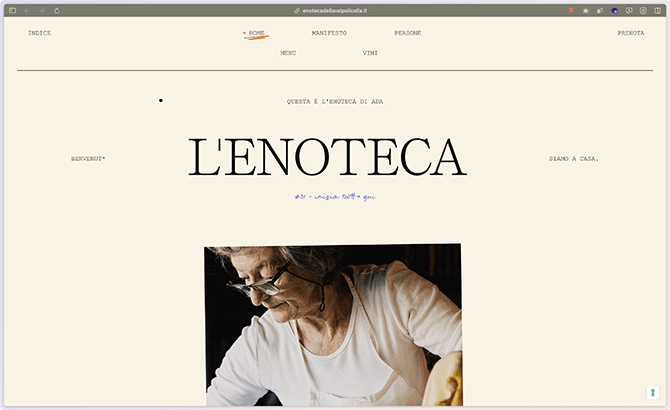Go forward with the right arrow button
The width and height of the screenshot is (670, 410).
(x=42, y=11)
